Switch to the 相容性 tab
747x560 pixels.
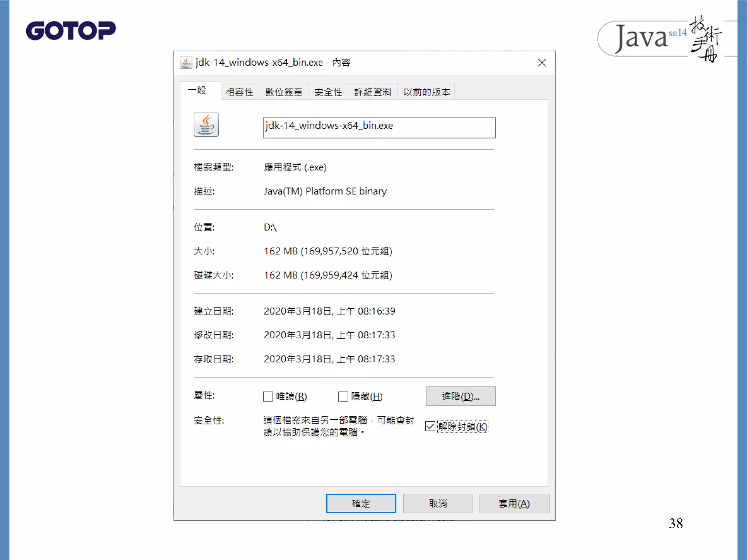(x=239, y=92)
